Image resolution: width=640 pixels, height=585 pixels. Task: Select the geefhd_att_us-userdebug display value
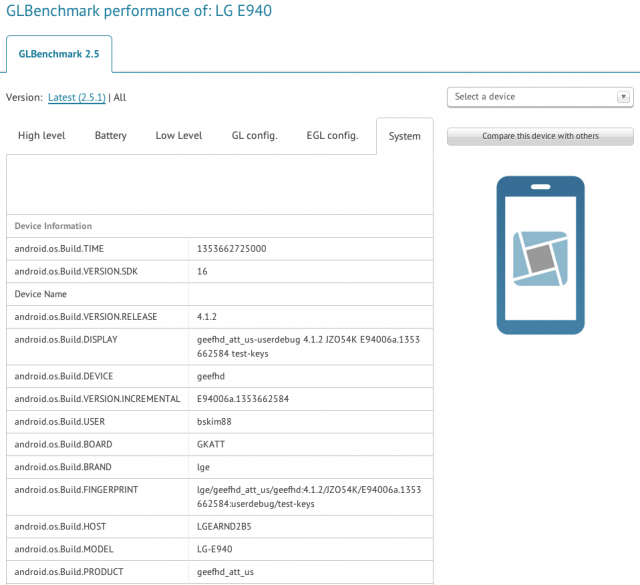[x=308, y=347]
